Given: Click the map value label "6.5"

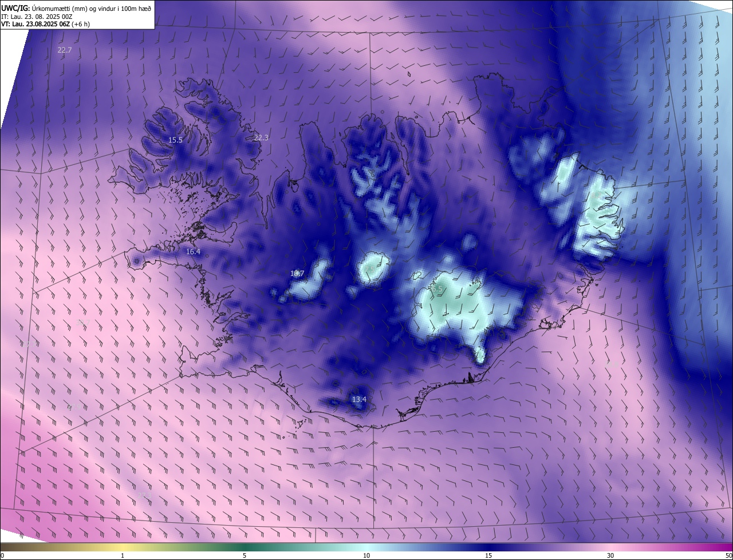Looking at the screenshot, I should [x=437, y=289].
